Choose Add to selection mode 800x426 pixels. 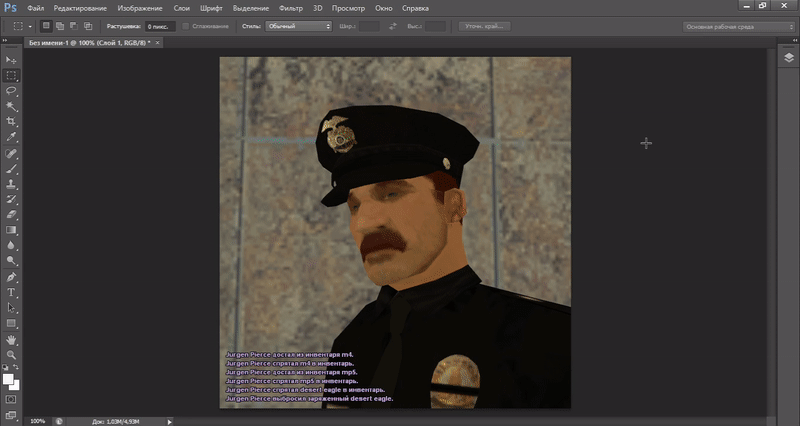pos(60,26)
